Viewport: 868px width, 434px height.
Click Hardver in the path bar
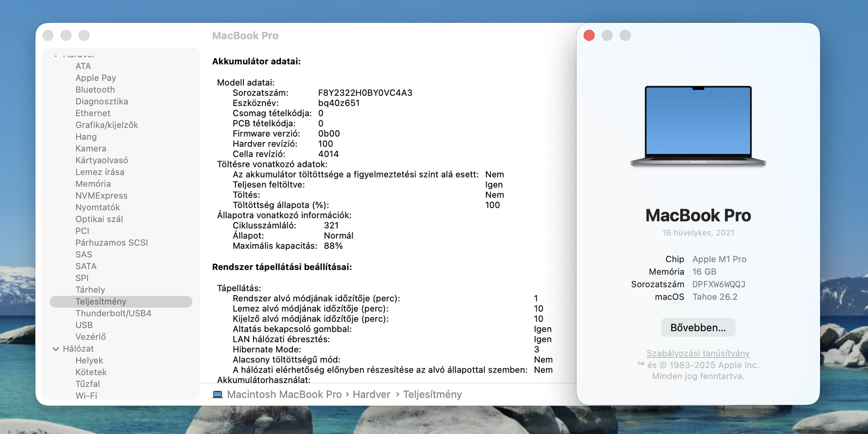click(372, 395)
